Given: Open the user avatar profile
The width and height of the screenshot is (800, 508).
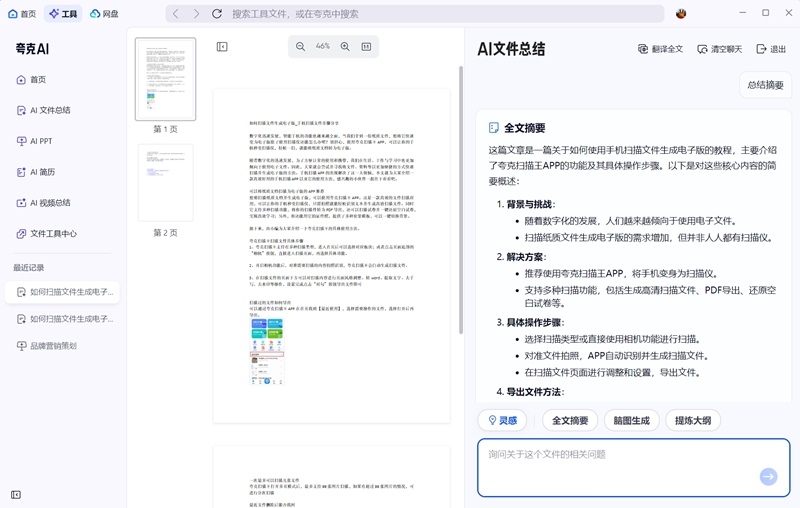Looking at the screenshot, I should pyautogui.click(x=681, y=14).
